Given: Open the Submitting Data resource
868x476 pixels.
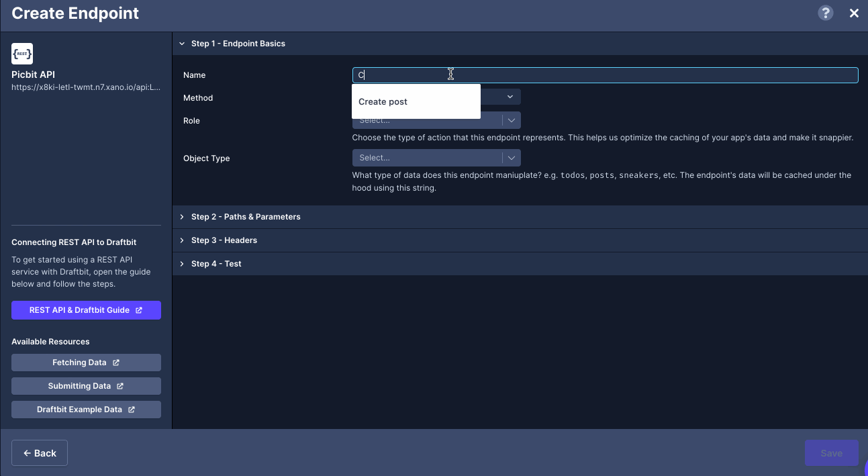Looking at the screenshot, I should click(x=86, y=386).
